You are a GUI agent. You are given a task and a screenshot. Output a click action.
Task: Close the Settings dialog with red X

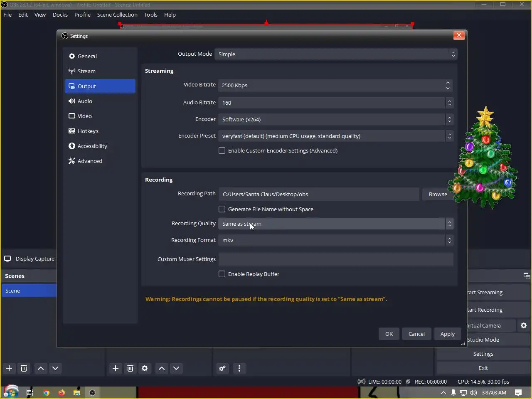[459, 35]
